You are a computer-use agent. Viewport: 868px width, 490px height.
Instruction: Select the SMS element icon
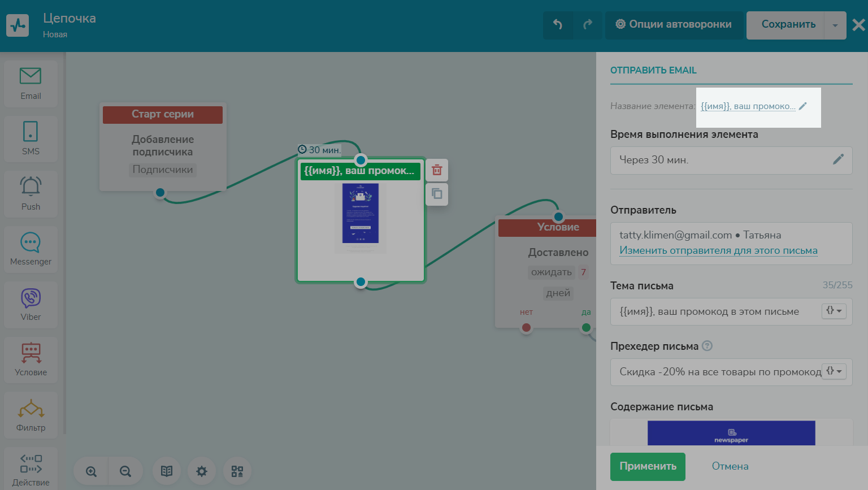[31, 138]
